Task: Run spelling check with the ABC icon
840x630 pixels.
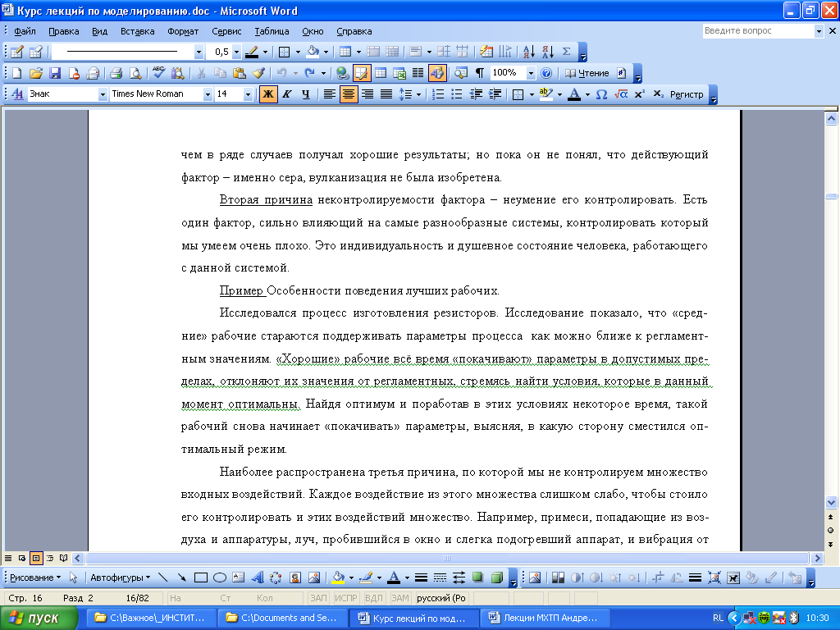Action: [x=158, y=73]
